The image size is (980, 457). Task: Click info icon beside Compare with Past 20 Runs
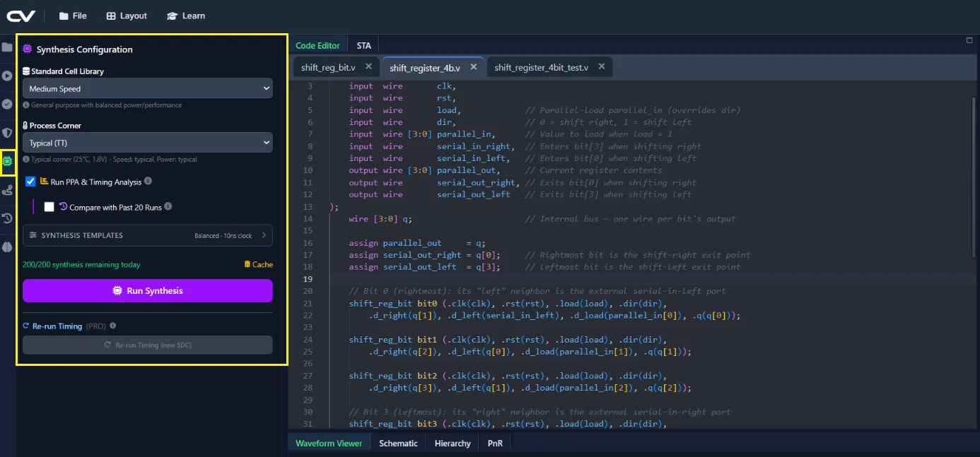168,207
